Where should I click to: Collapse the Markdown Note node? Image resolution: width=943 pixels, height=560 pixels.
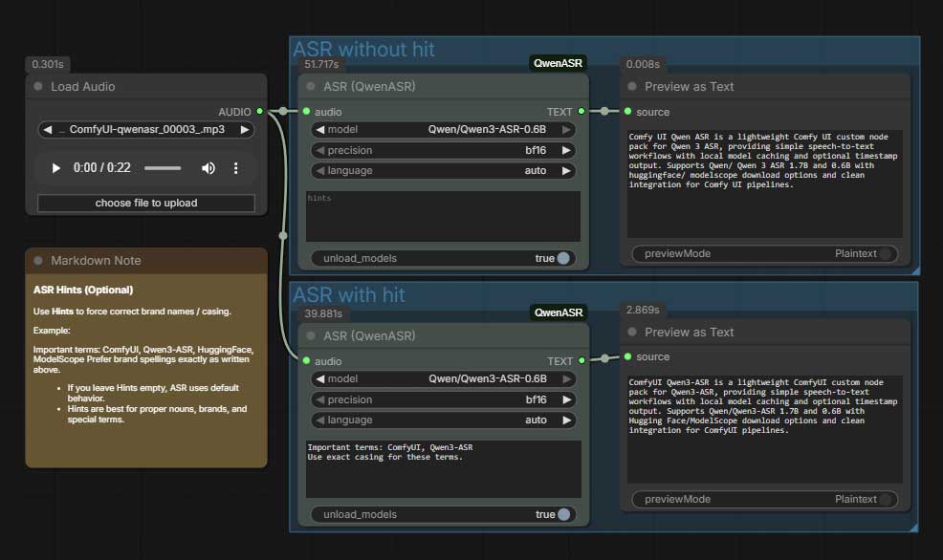pyautogui.click(x=38, y=261)
